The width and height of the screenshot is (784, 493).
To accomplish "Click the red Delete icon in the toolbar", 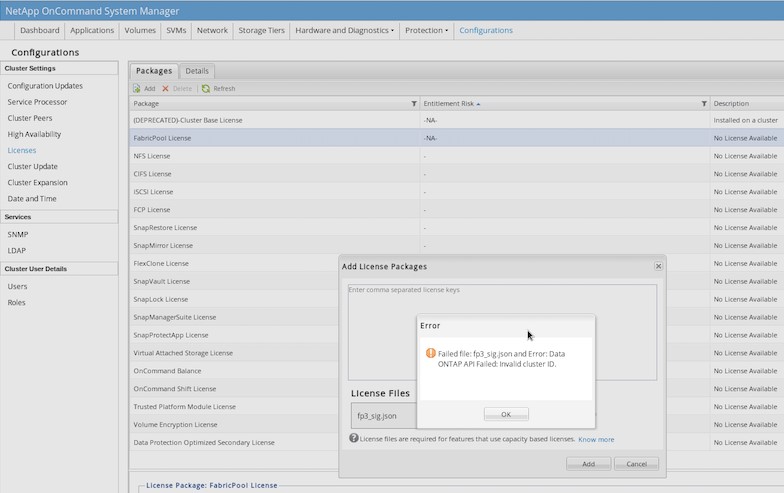I will [166, 88].
